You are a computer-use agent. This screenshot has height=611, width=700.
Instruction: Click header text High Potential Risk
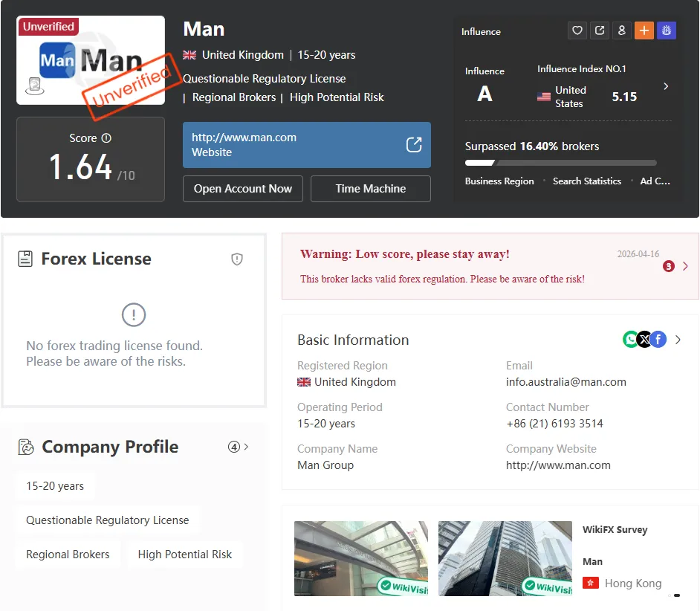pos(337,97)
